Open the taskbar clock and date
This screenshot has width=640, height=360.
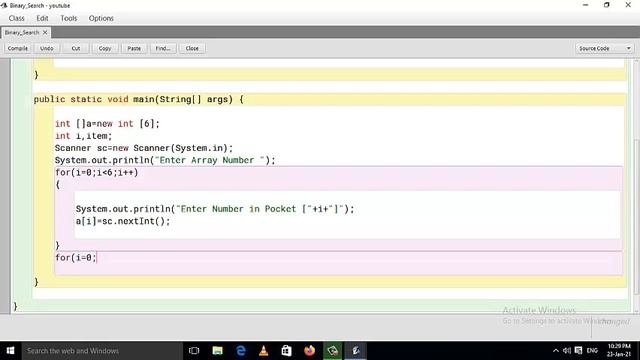point(619,350)
